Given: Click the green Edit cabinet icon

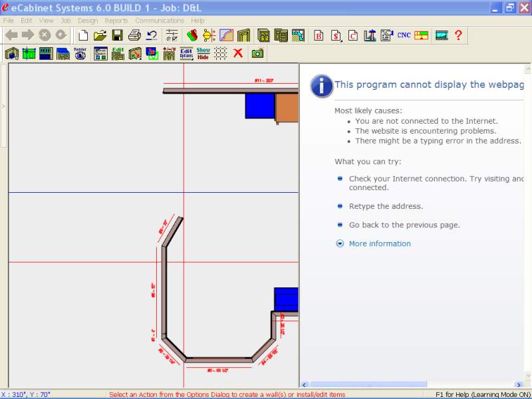Looking at the screenshot, I should tap(118, 54).
